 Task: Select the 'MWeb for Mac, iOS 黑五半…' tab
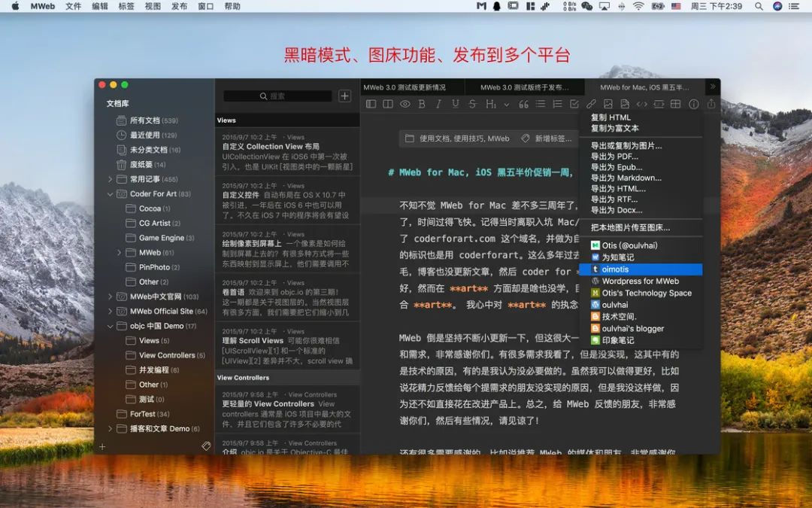(645, 87)
